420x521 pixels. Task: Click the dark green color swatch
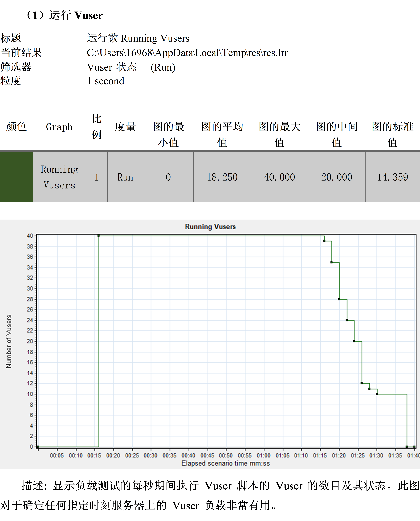[16, 177]
